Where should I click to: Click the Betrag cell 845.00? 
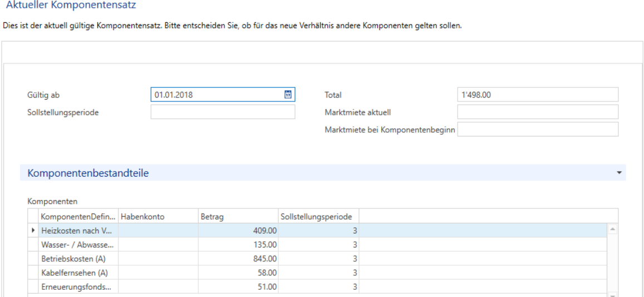238,259
